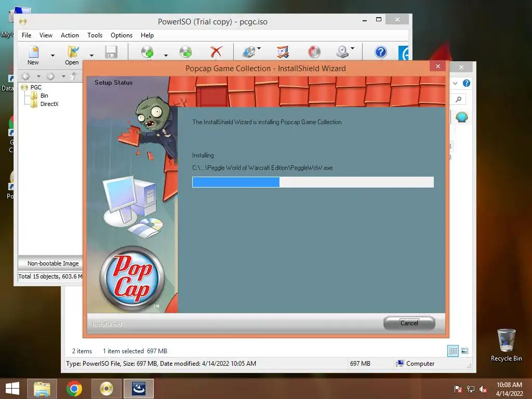Click the Add files disc icon with green plus

tap(147, 52)
